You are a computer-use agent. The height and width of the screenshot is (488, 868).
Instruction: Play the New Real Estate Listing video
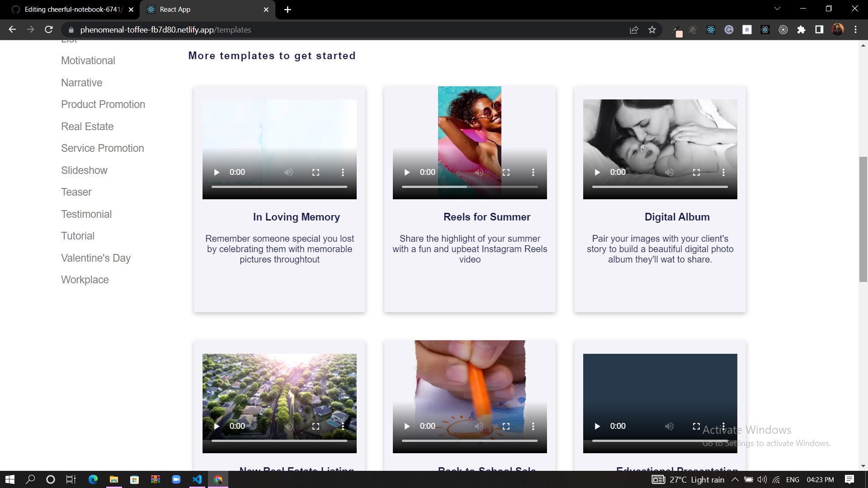click(217, 426)
